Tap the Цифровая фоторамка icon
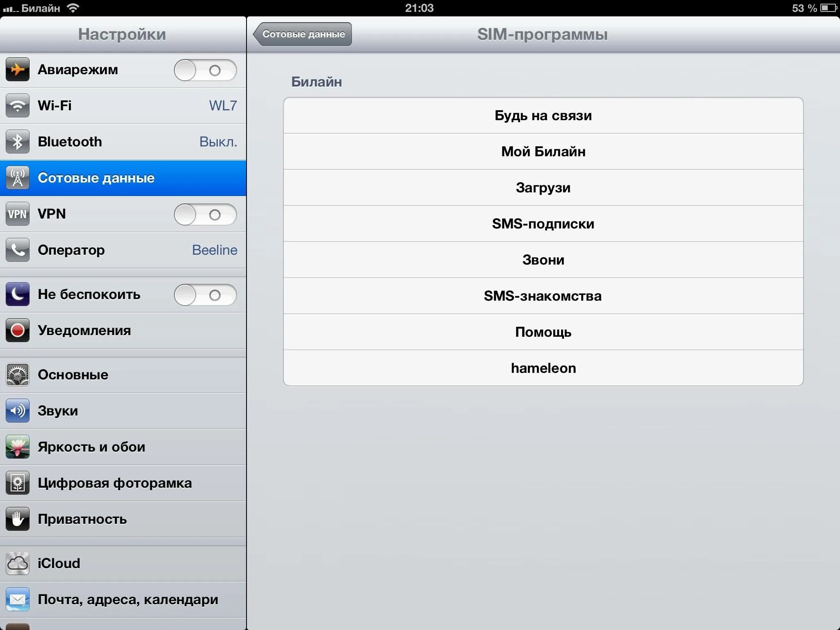This screenshot has height=630, width=840. tap(17, 483)
